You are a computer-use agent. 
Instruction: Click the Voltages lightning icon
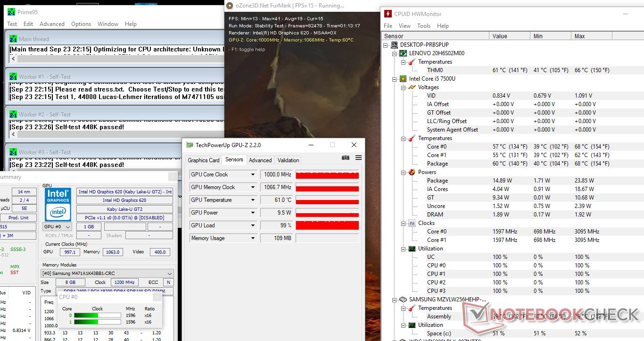pyautogui.click(x=412, y=87)
